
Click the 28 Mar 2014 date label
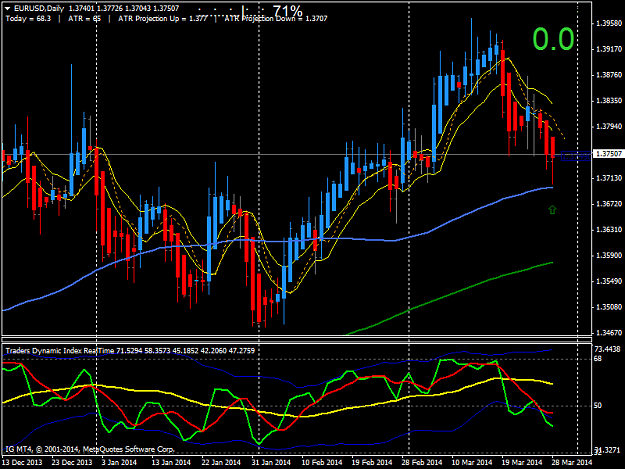pos(572,462)
